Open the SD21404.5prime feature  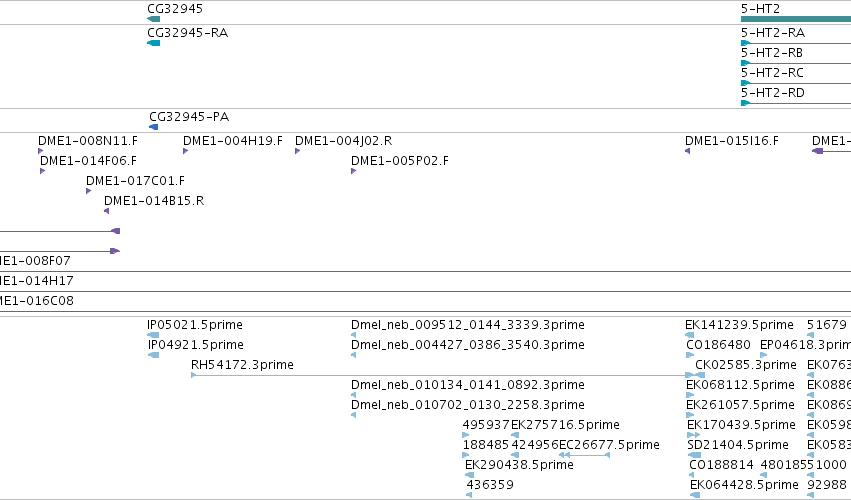738,445
